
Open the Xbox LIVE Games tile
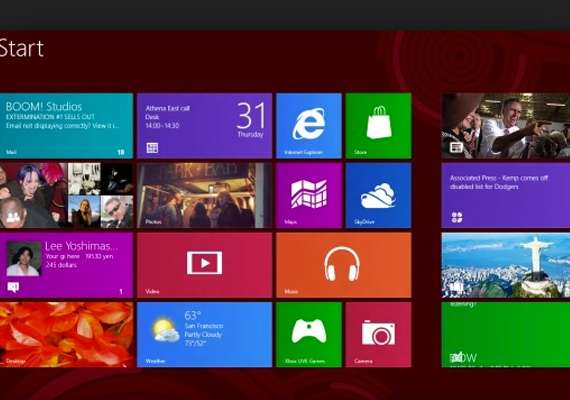pyautogui.click(x=309, y=335)
